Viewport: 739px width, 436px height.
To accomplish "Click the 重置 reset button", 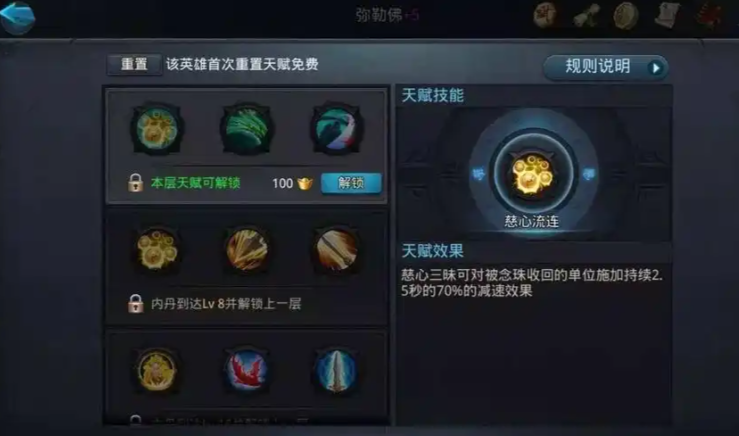I will coord(134,65).
